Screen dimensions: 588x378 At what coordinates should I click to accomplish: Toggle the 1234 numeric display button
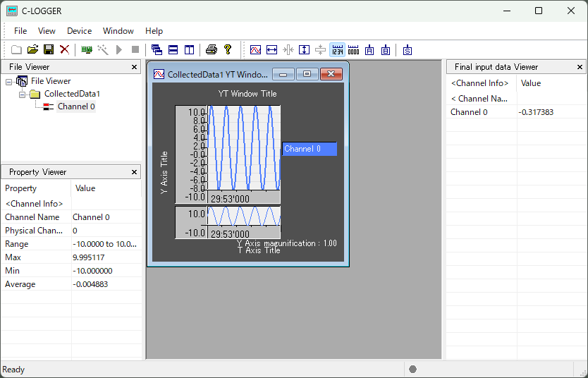pyautogui.click(x=337, y=49)
